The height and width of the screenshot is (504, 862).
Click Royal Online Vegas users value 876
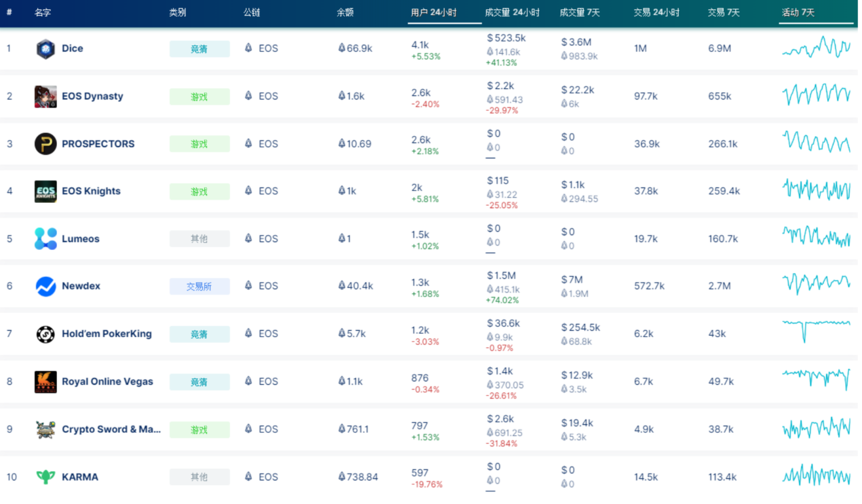pos(420,378)
